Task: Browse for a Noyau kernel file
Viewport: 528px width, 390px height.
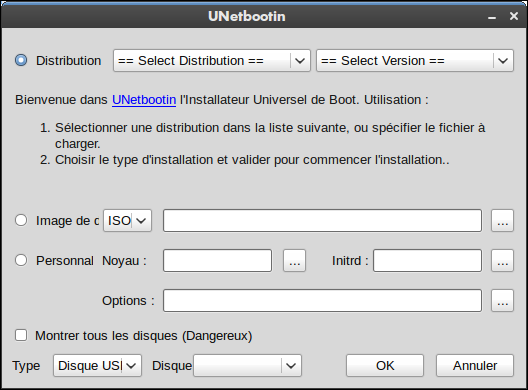Action: pyautogui.click(x=294, y=260)
